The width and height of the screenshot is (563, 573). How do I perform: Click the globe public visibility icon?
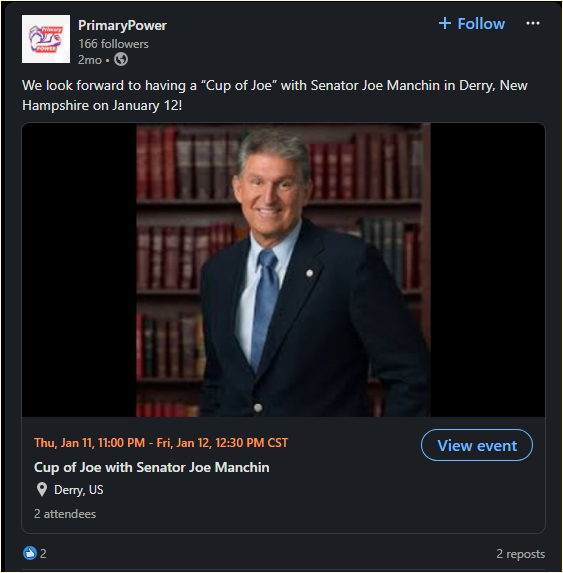click(121, 59)
